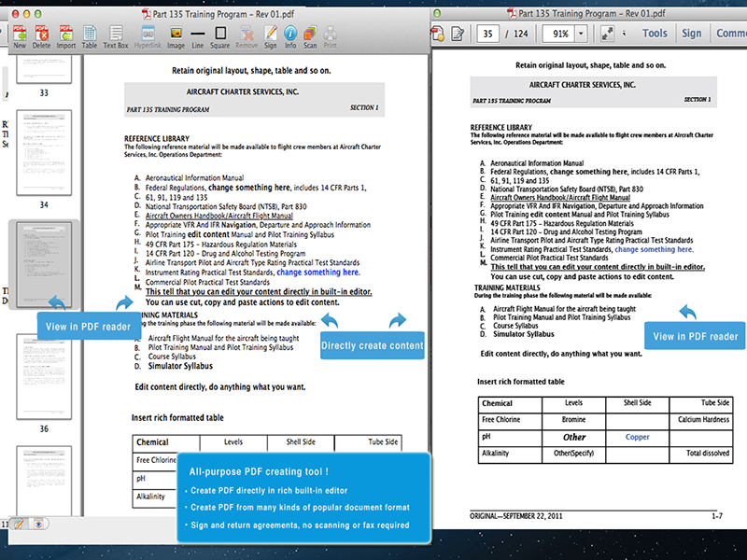
Task: Insert a Table using the toolbar icon
Action: 89,36
